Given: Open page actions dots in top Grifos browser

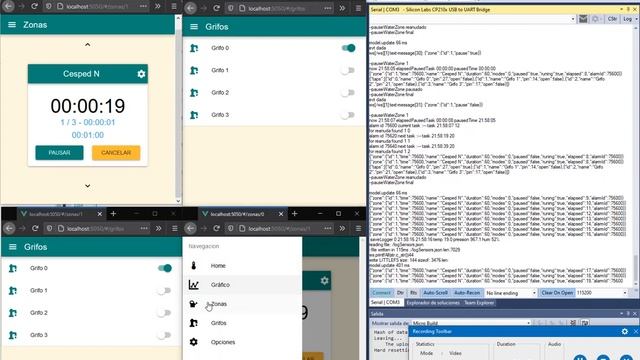Looking at the screenshot, I should (328, 8).
